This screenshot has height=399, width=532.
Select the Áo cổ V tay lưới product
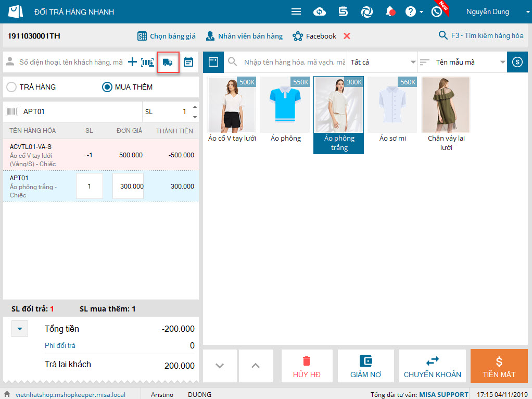[232, 109]
